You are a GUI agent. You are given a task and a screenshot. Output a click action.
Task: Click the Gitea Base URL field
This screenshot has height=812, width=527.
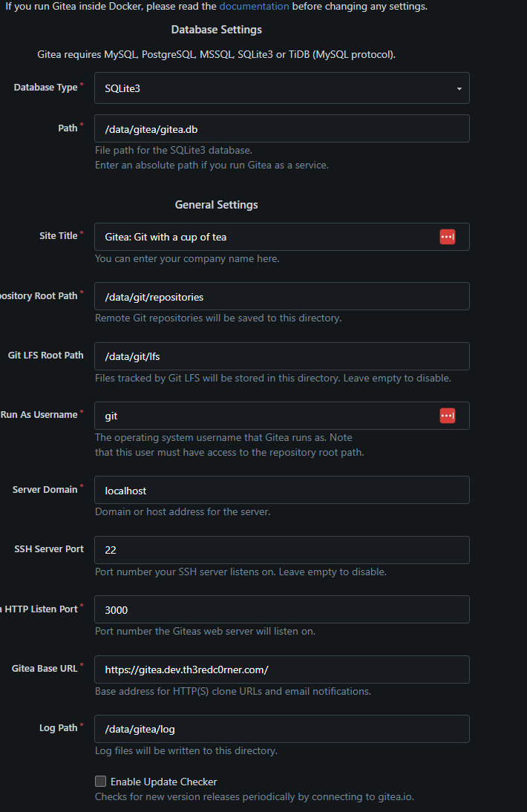282,669
